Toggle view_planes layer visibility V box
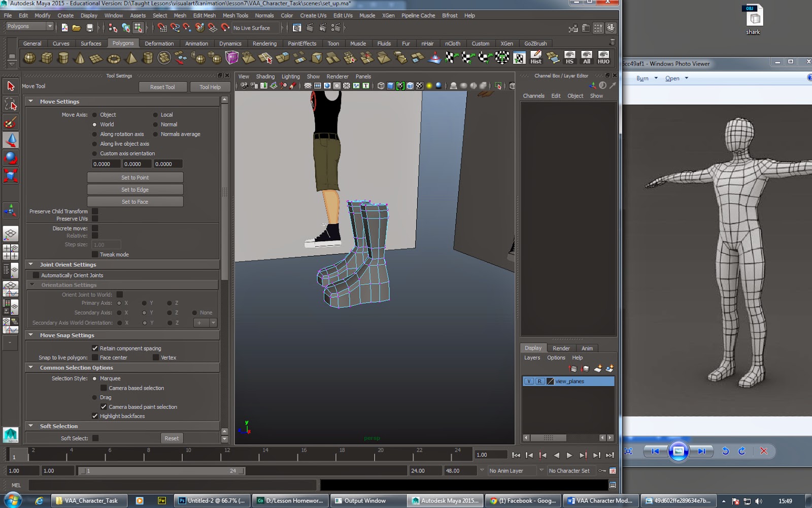The height and width of the screenshot is (508, 812). (x=529, y=382)
